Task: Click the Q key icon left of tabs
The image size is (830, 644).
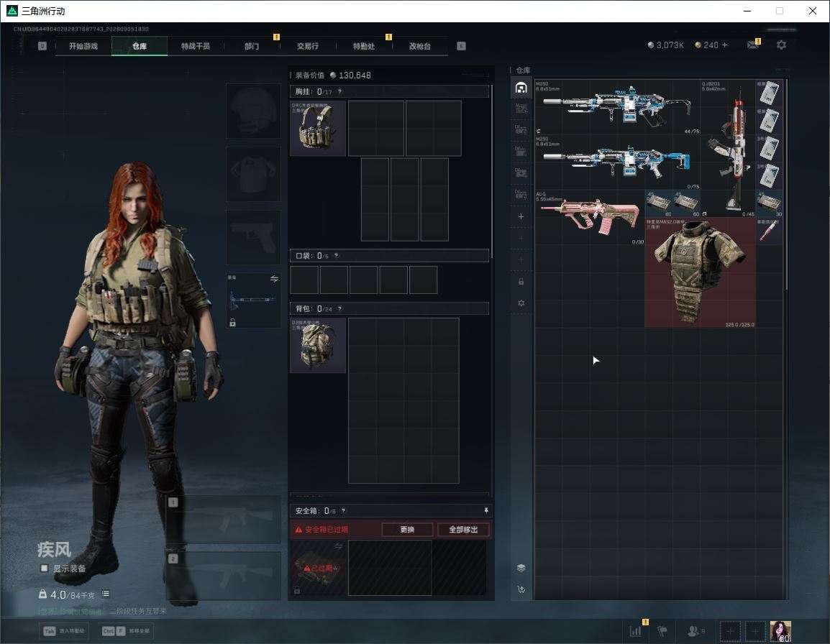Action: pos(42,46)
